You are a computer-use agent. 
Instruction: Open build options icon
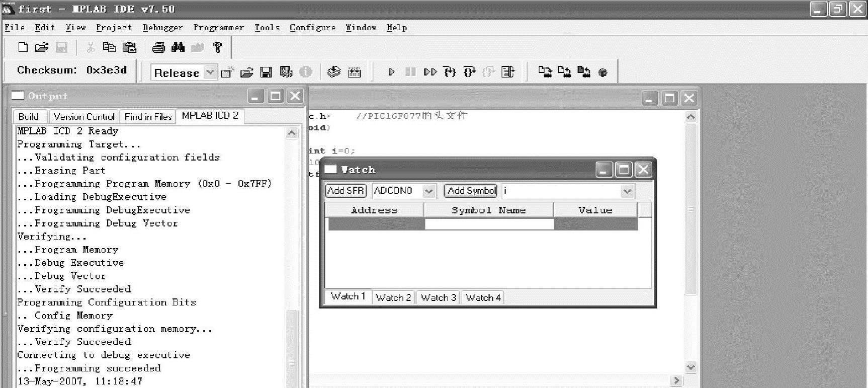click(x=286, y=72)
